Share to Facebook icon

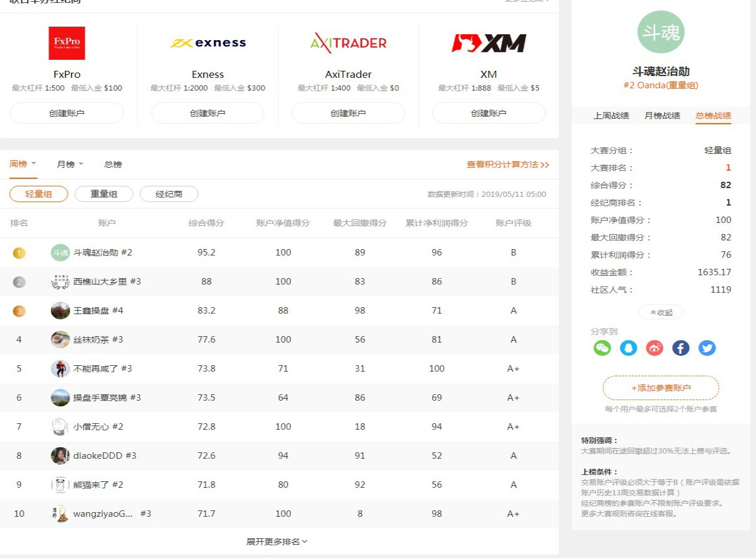[681, 348]
